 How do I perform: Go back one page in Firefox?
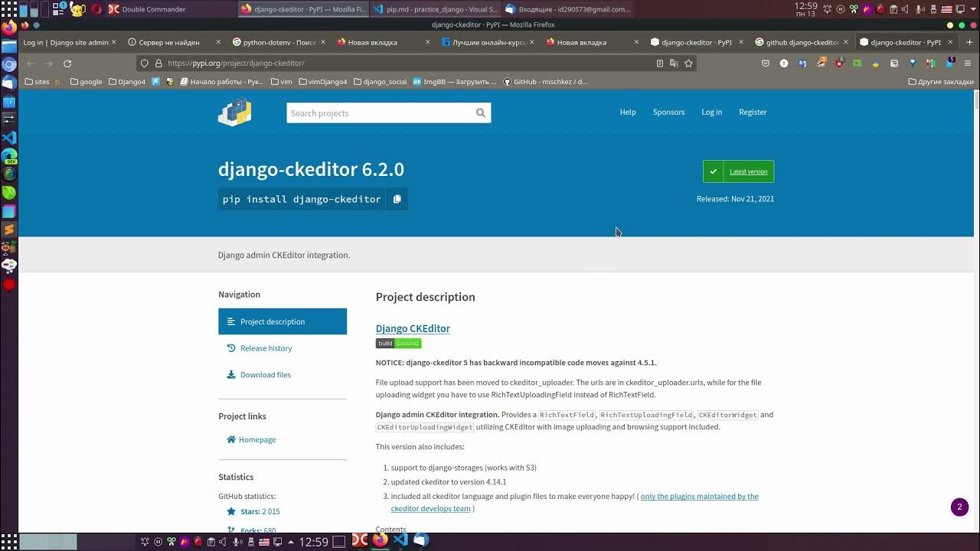[29, 64]
